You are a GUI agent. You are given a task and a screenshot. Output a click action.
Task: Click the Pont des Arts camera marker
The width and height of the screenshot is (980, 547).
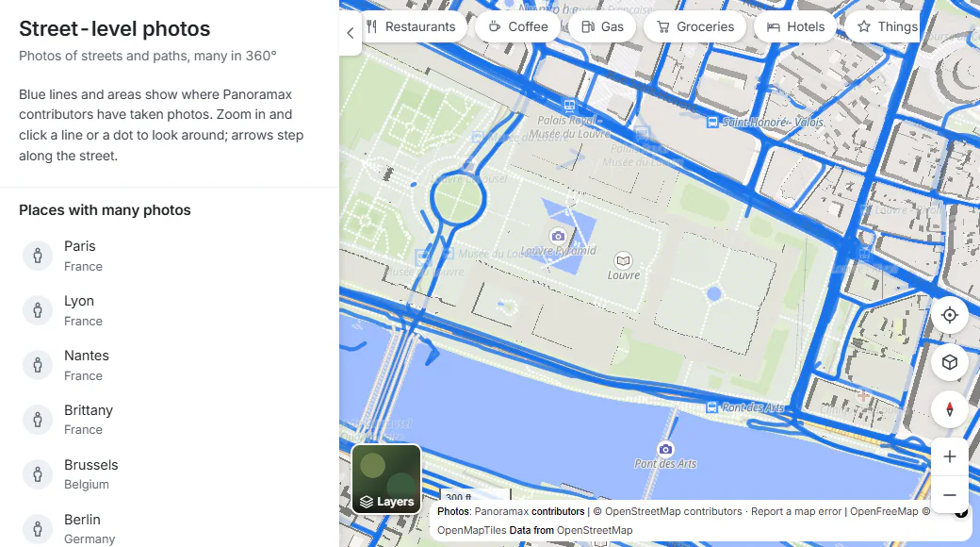(x=665, y=449)
